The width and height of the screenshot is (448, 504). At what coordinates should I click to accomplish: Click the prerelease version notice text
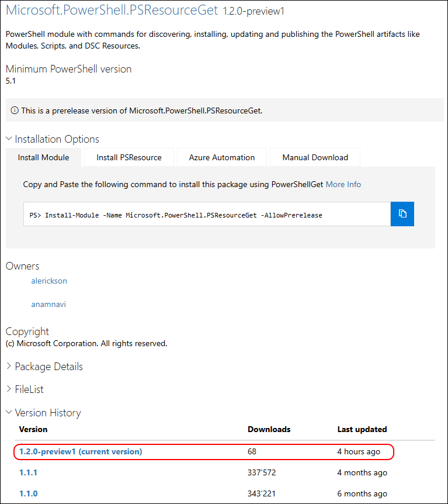coord(141,111)
